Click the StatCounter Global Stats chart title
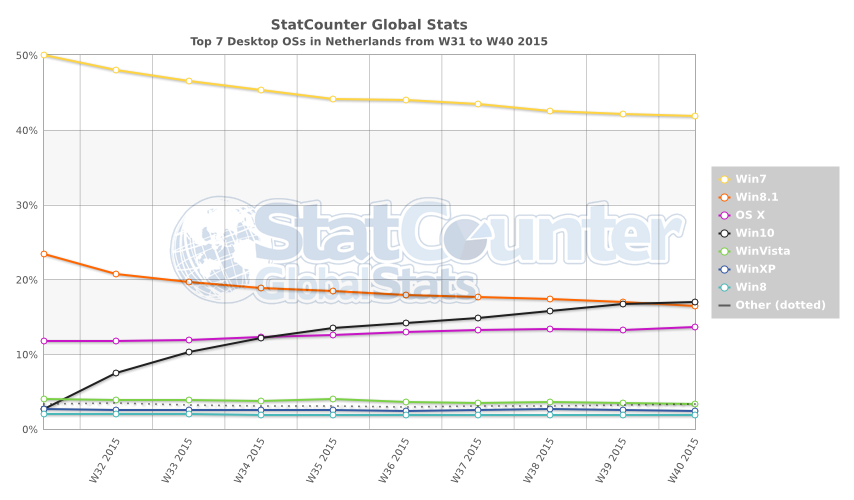This screenshot has width=854, height=500. tap(369, 24)
